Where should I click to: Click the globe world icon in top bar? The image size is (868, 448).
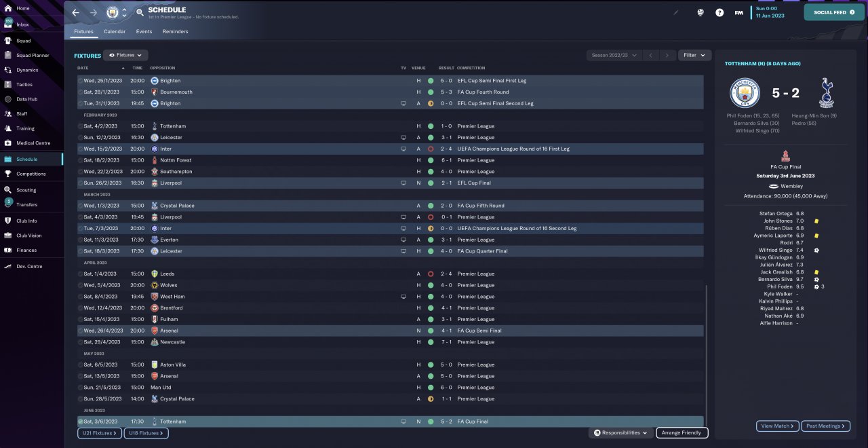click(701, 12)
